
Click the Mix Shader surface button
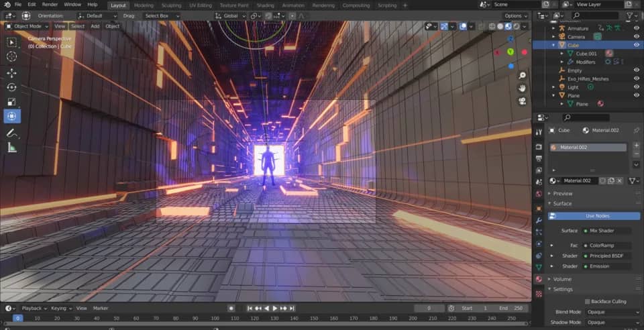click(606, 231)
